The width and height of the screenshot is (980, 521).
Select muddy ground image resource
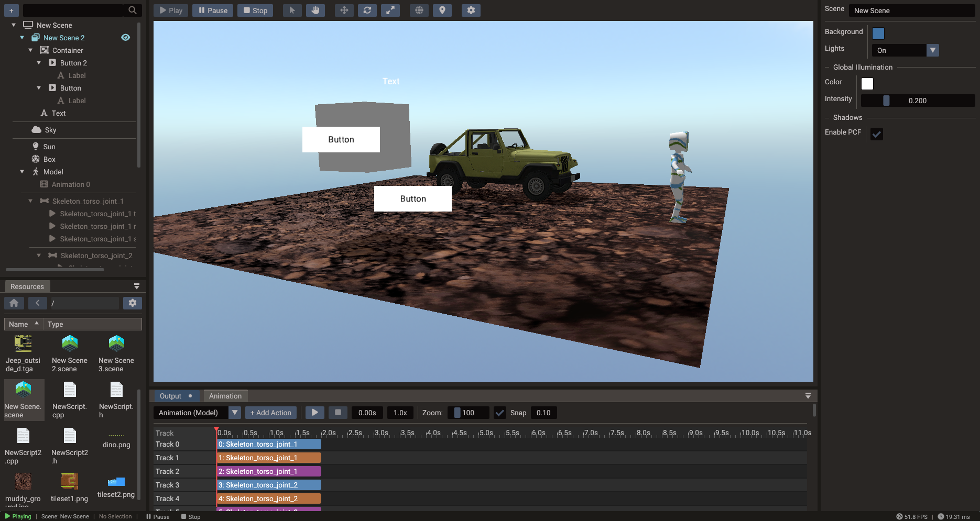pos(23,490)
